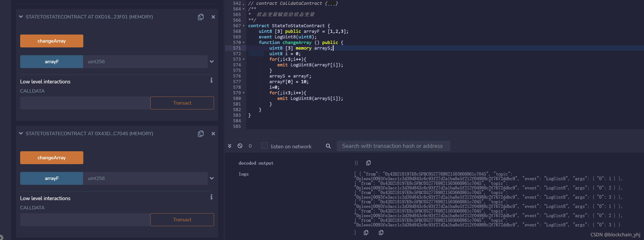Fold StateToStateContract at line 567
The image size is (644, 240).
pos(243,26)
